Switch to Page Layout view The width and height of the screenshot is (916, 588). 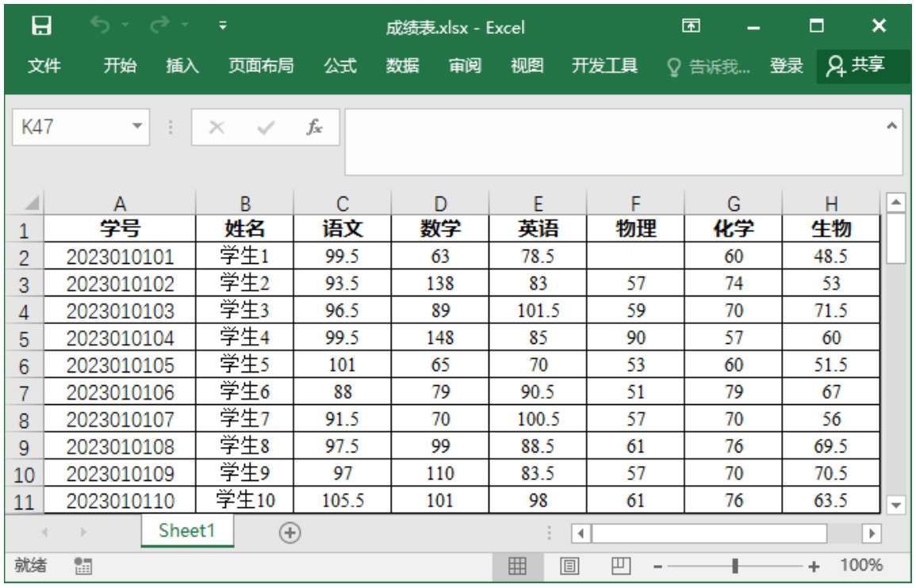pyautogui.click(x=569, y=566)
